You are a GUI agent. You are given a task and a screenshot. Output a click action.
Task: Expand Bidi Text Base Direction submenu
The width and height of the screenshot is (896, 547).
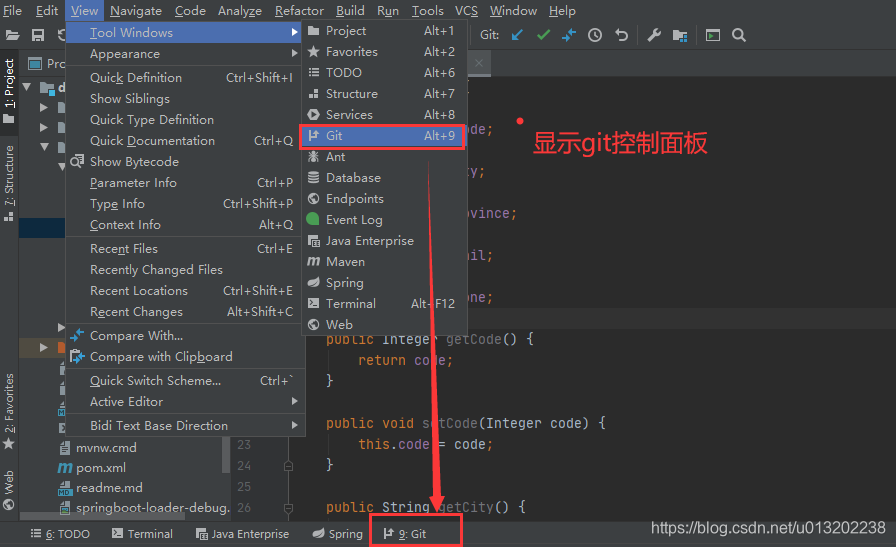(x=184, y=426)
